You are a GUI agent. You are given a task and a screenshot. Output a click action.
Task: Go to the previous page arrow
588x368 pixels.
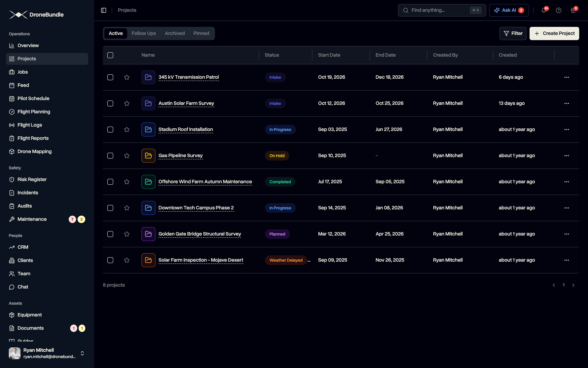[554, 285]
